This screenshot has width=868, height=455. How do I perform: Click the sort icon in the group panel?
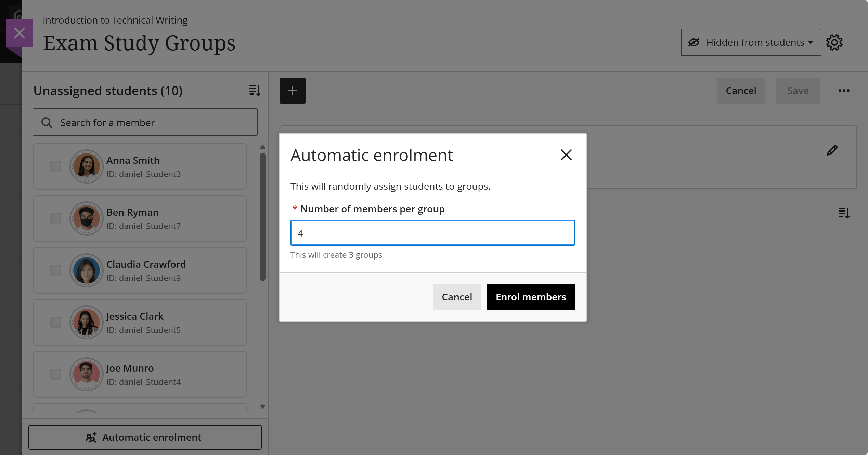click(x=843, y=212)
